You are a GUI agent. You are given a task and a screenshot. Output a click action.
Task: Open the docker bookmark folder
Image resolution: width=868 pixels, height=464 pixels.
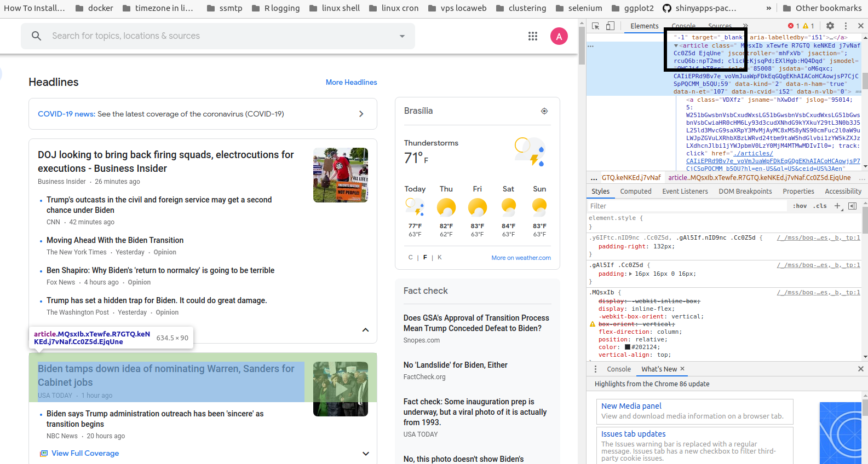coord(94,8)
